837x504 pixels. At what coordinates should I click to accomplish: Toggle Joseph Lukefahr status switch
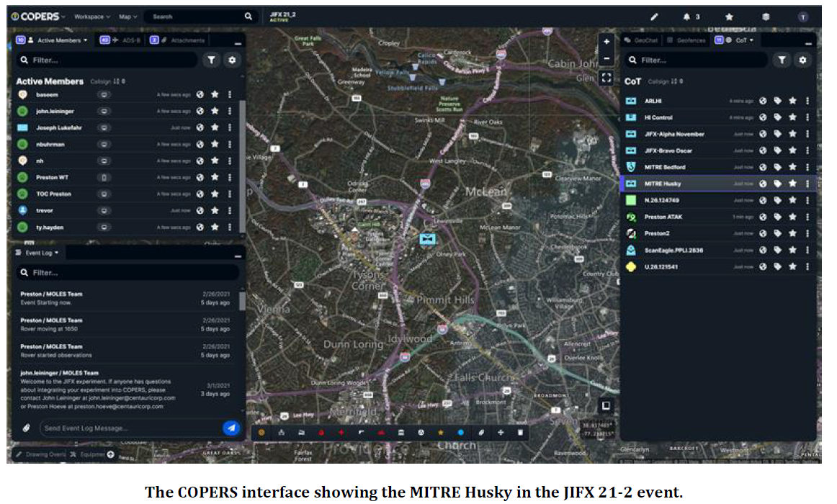104,127
